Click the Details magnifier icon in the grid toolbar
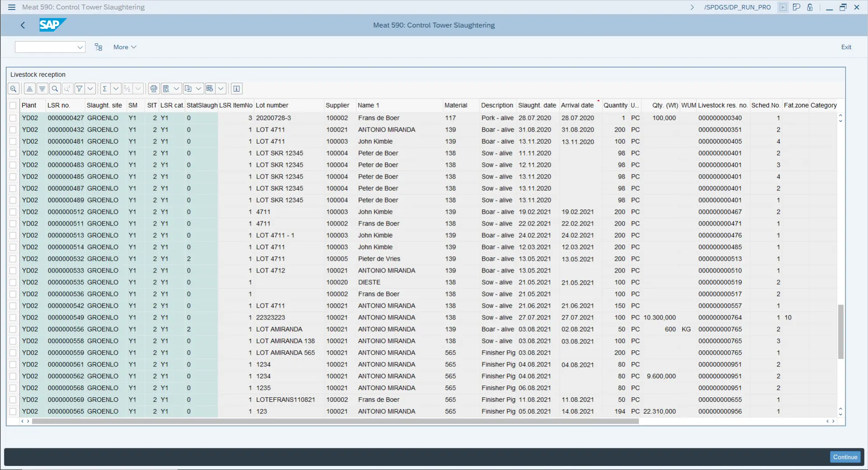 coord(14,89)
